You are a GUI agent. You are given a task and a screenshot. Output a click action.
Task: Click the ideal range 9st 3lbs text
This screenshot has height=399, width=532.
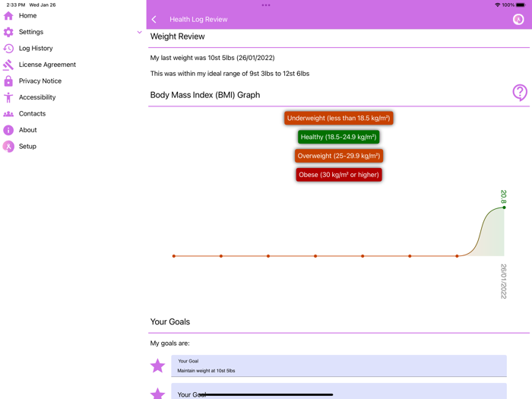coord(230,74)
